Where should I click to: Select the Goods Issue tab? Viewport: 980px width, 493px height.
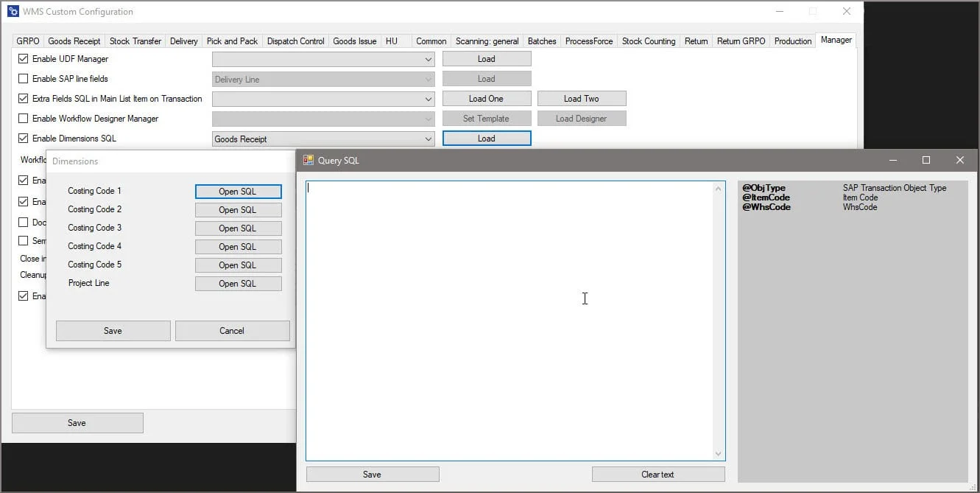[355, 41]
